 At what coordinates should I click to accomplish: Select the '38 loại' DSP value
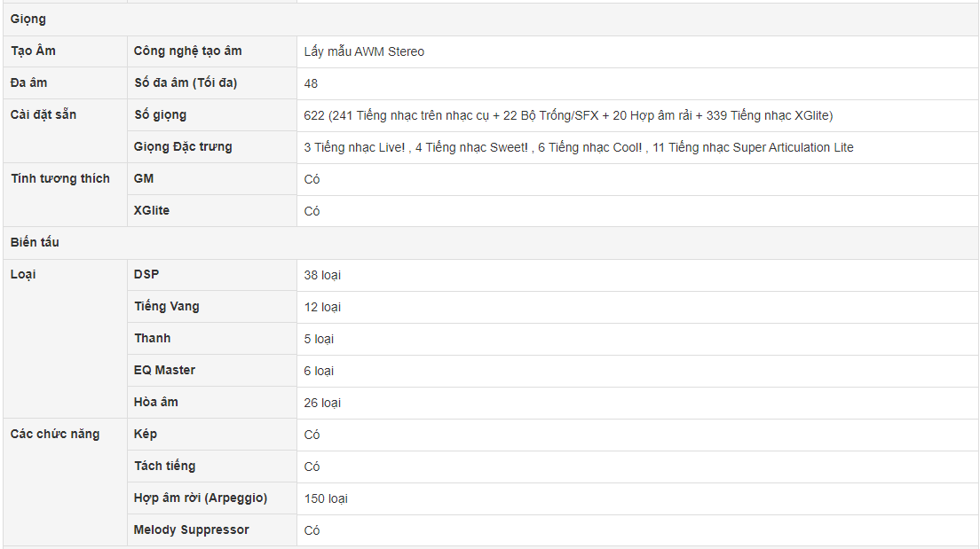click(322, 276)
